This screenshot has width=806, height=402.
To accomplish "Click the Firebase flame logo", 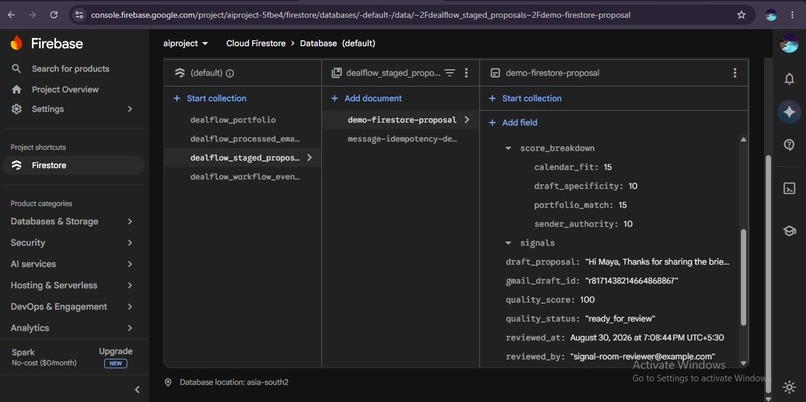I will click(x=16, y=43).
